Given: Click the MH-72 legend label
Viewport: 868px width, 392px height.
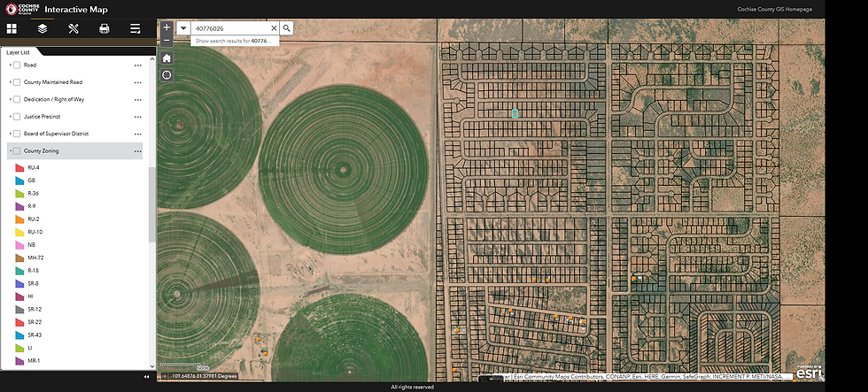Looking at the screenshot, I should [35, 257].
